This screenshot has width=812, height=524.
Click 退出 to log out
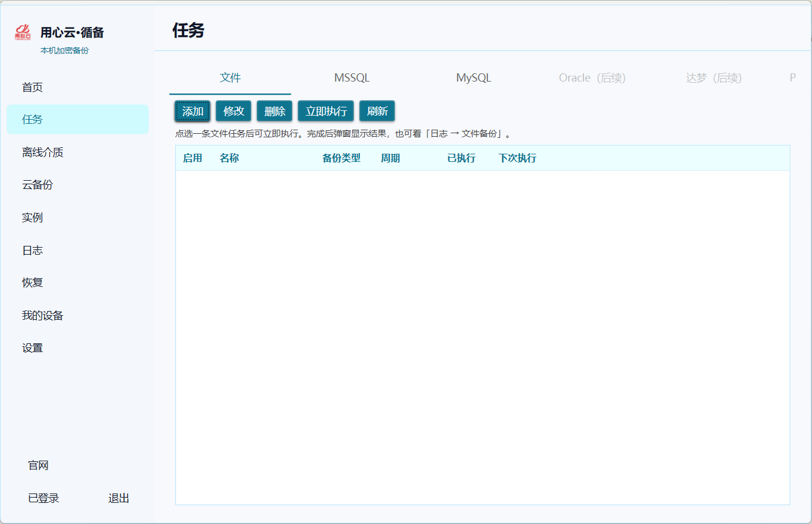118,498
